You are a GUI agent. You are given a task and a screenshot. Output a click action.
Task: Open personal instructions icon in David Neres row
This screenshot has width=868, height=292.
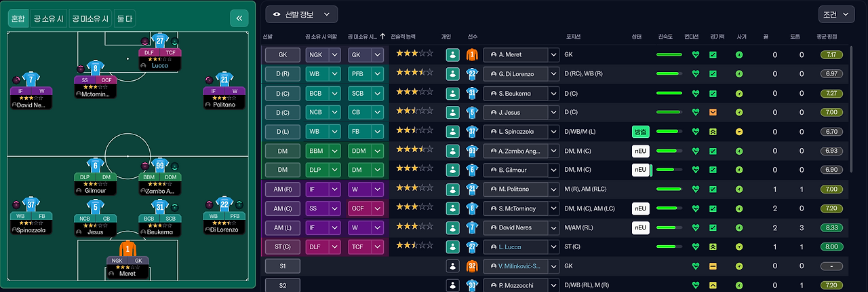[x=452, y=227]
